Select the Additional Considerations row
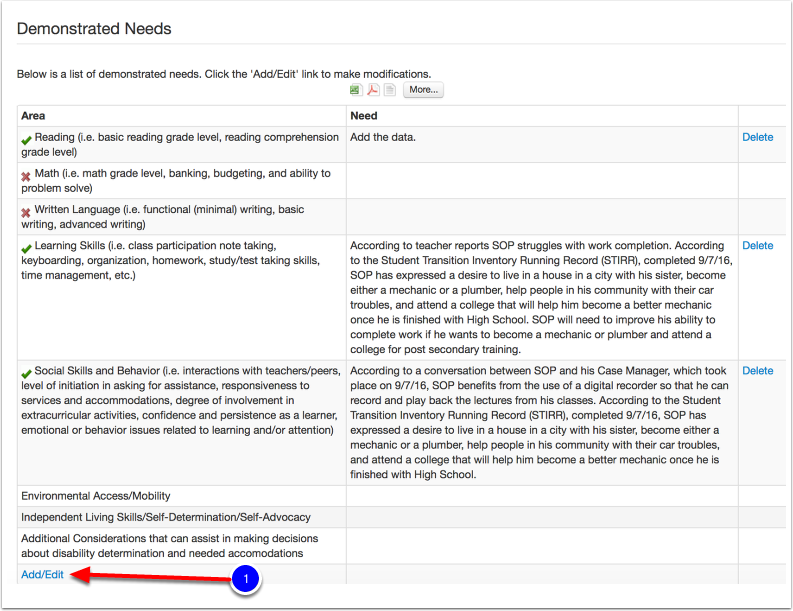This screenshot has height=611, width=793. pos(402,546)
